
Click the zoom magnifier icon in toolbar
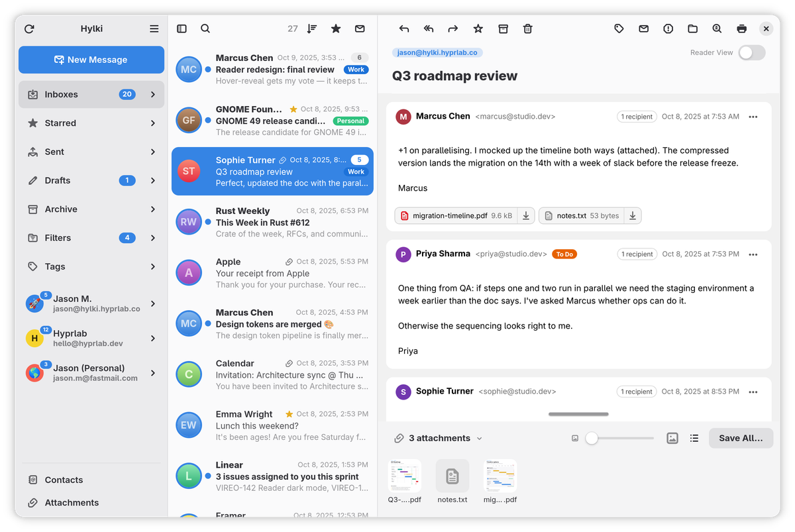[717, 28]
